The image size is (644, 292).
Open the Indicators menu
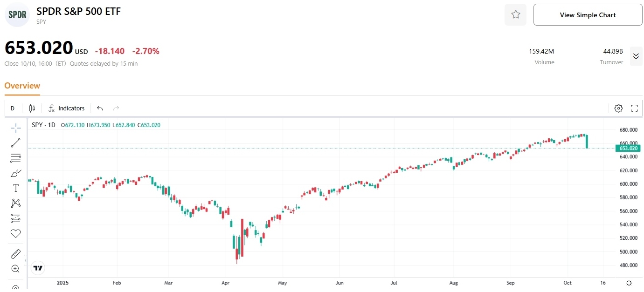tap(67, 109)
